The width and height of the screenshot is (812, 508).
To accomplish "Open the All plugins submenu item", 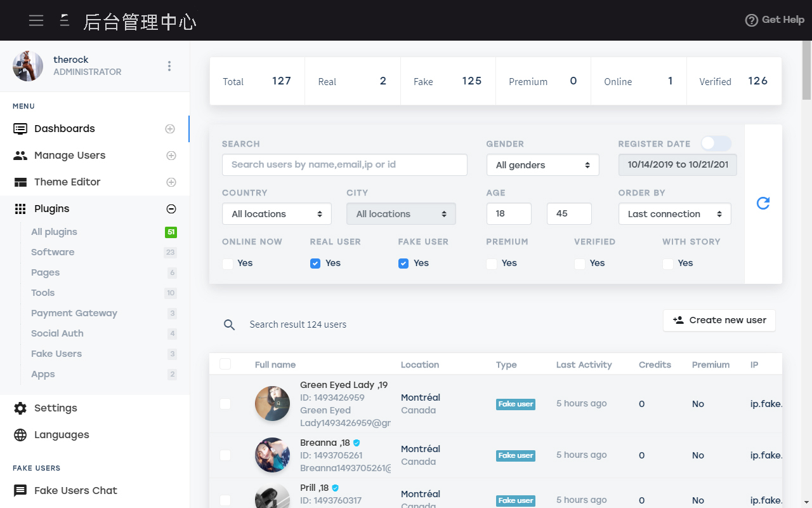I will [54, 232].
